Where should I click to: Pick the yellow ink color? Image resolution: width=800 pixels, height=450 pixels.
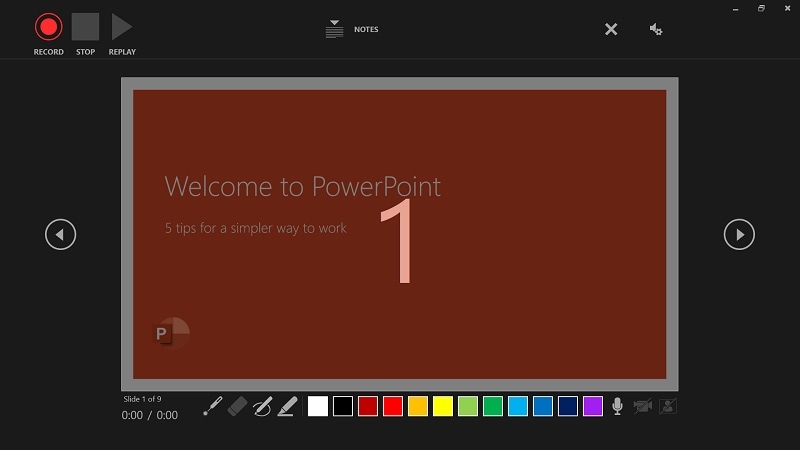(x=443, y=406)
